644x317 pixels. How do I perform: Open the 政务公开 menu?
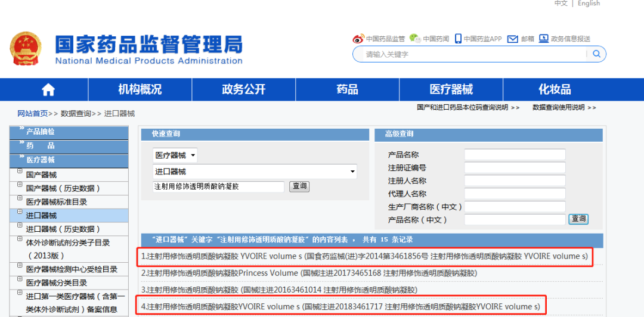point(244,89)
